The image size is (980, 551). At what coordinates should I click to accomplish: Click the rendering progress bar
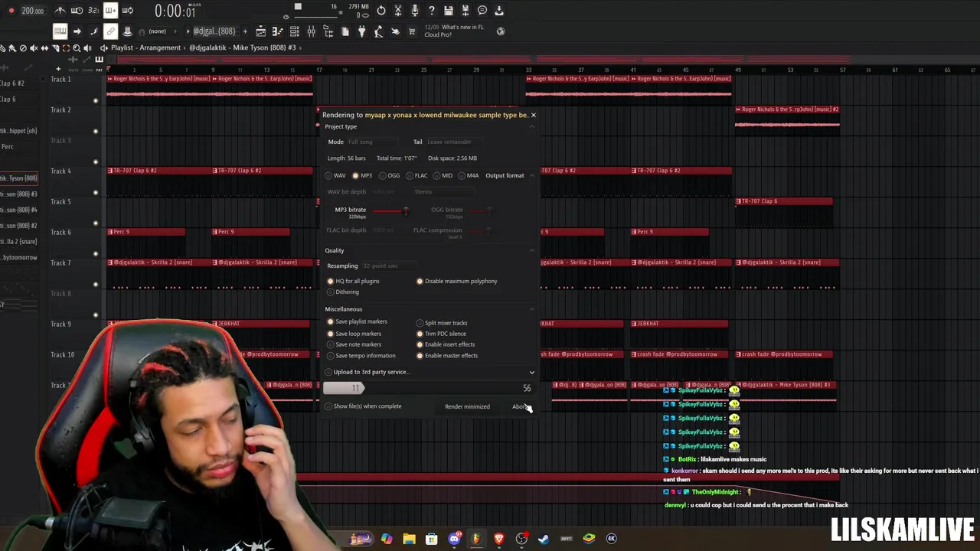point(430,389)
